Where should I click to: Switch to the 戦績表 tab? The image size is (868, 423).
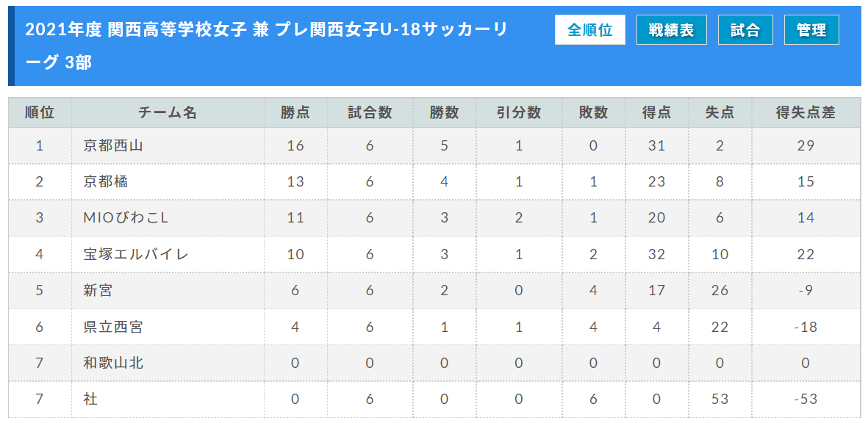click(672, 30)
